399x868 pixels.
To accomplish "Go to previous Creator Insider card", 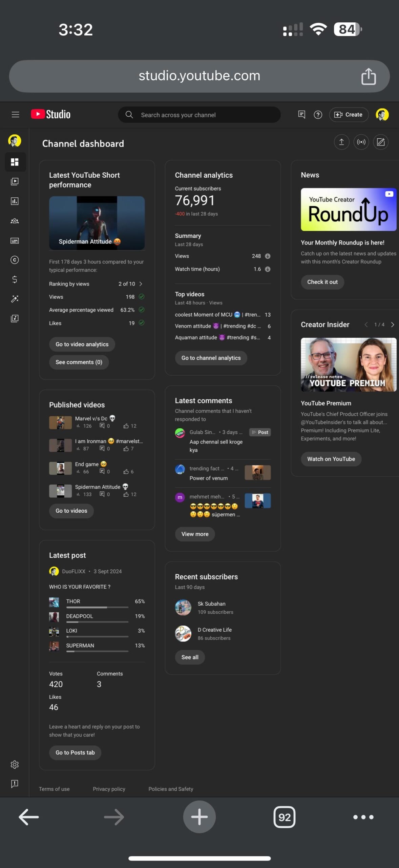I will coord(366,324).
